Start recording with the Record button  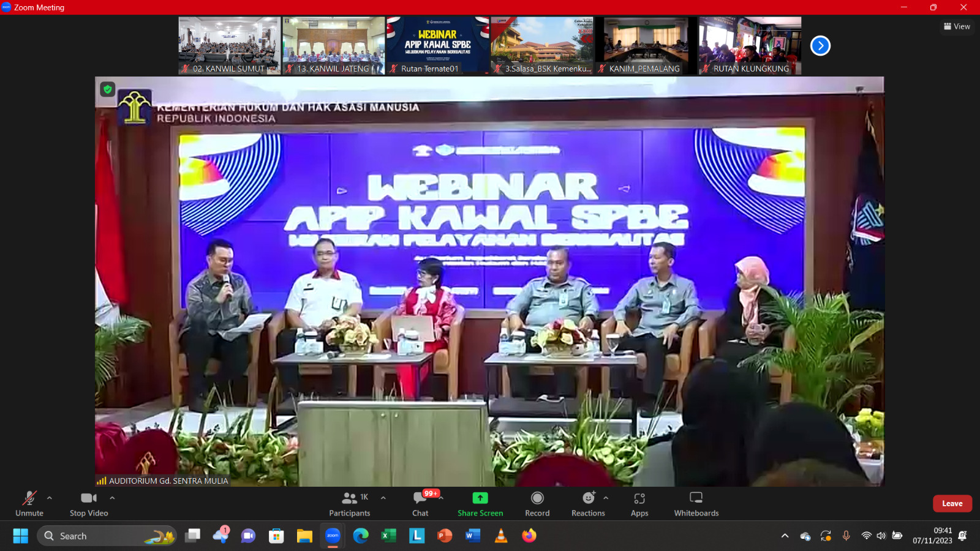(x=537, y=503)
